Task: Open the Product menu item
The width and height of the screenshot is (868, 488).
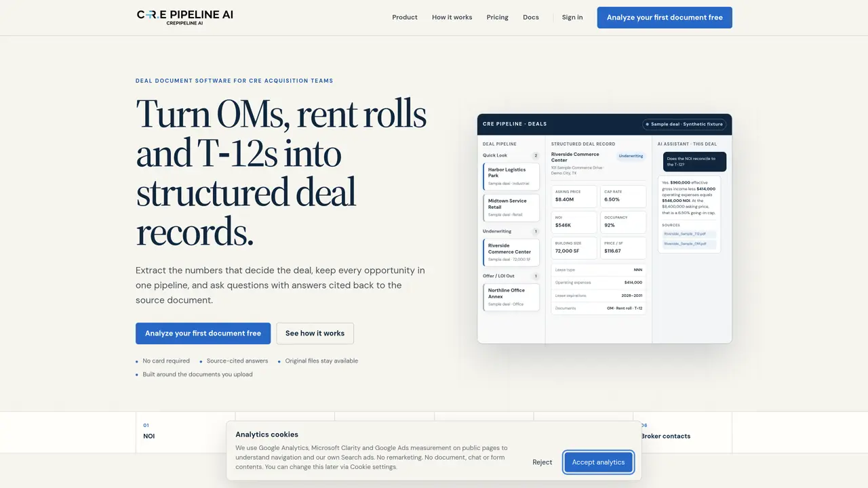Action: coord(405,18)
